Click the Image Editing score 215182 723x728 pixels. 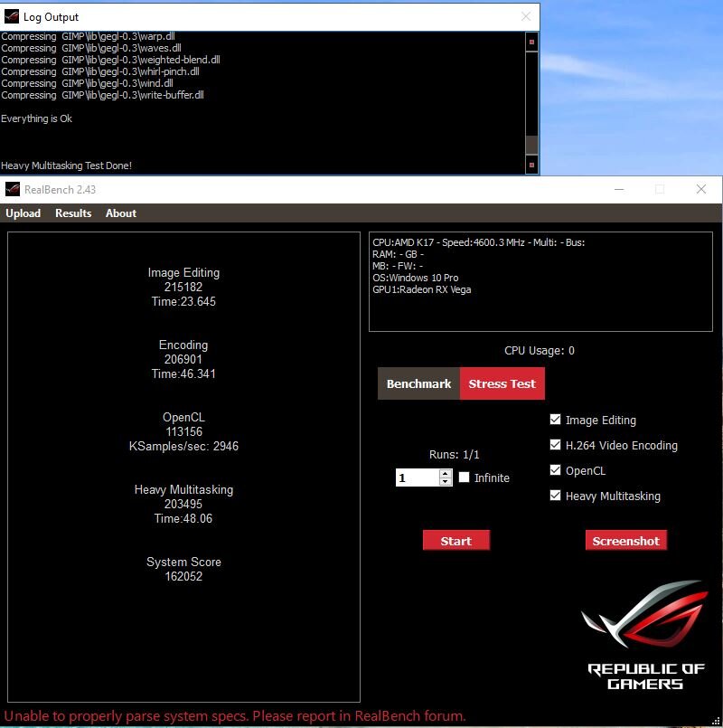[x=183, y=287]
